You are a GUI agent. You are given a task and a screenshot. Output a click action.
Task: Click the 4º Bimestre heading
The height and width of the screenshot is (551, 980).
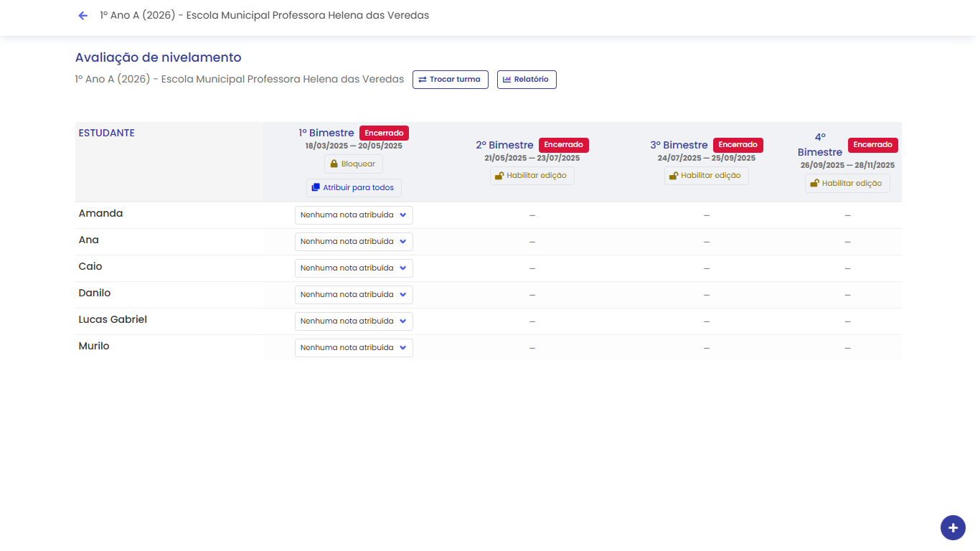pos(820,144)
